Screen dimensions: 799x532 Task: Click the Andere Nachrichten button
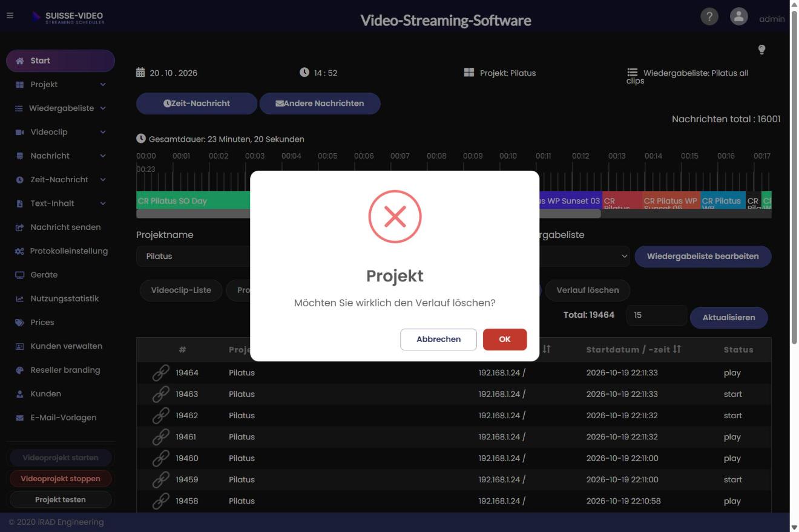coord(320,103)
